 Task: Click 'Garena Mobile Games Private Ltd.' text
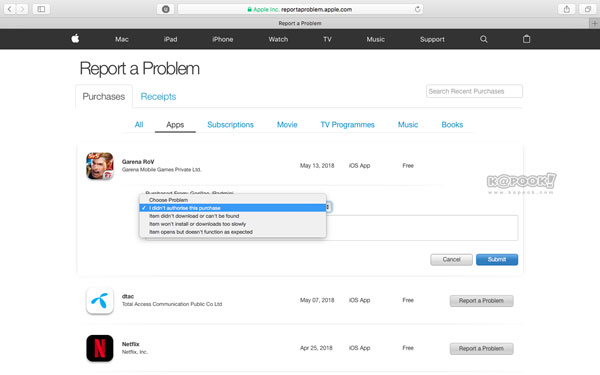pos(161,170)
